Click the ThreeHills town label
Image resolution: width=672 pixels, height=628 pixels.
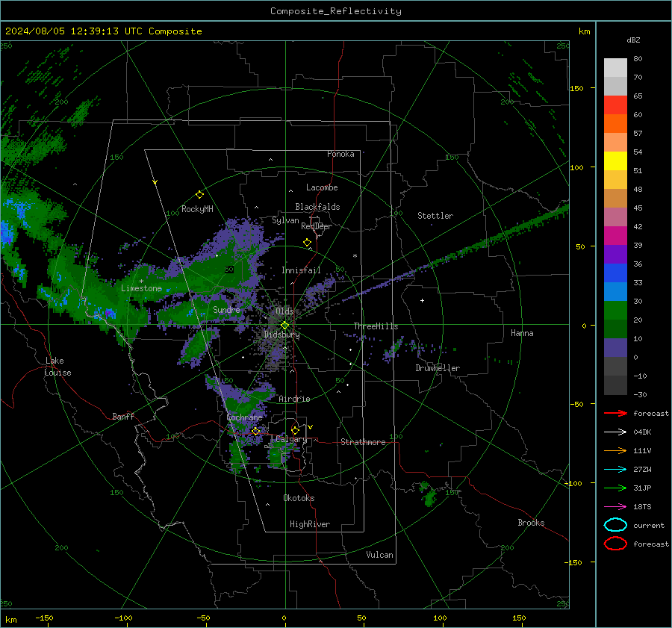click(376, 326)
